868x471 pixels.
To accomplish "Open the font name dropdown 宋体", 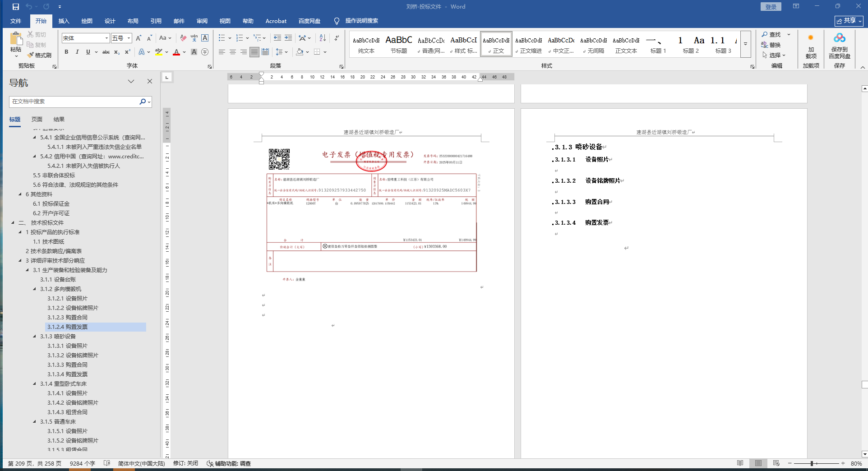I will [106, 38].
